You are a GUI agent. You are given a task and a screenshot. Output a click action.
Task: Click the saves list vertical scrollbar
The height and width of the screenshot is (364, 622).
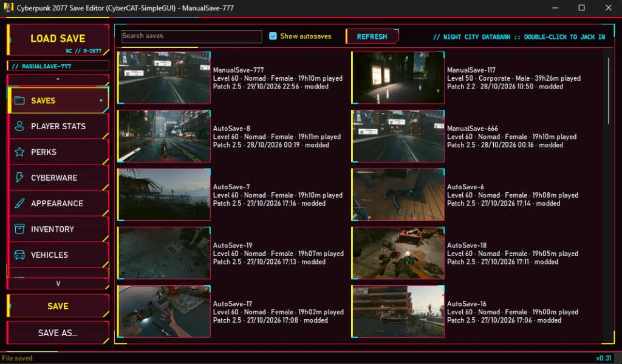[609, 91]
